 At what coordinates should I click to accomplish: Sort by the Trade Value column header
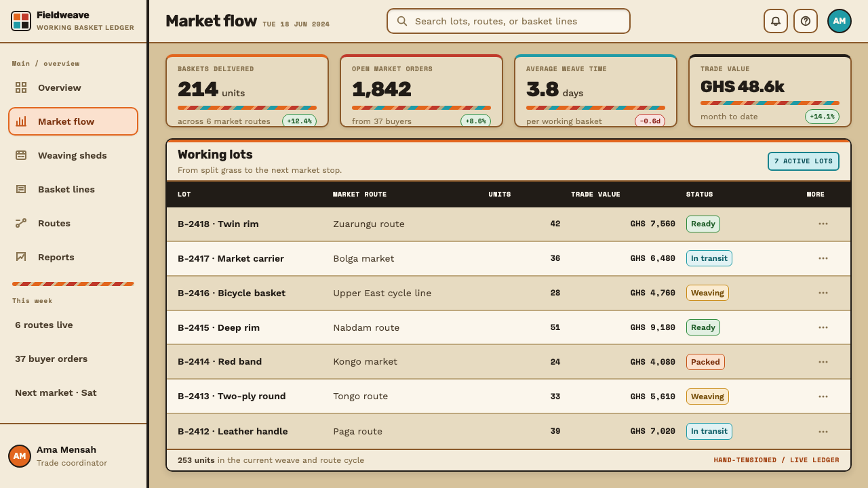click(x=595, y=195)
